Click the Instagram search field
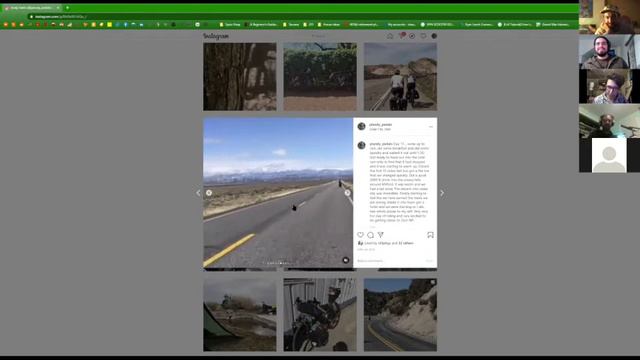 click(318, 36)
